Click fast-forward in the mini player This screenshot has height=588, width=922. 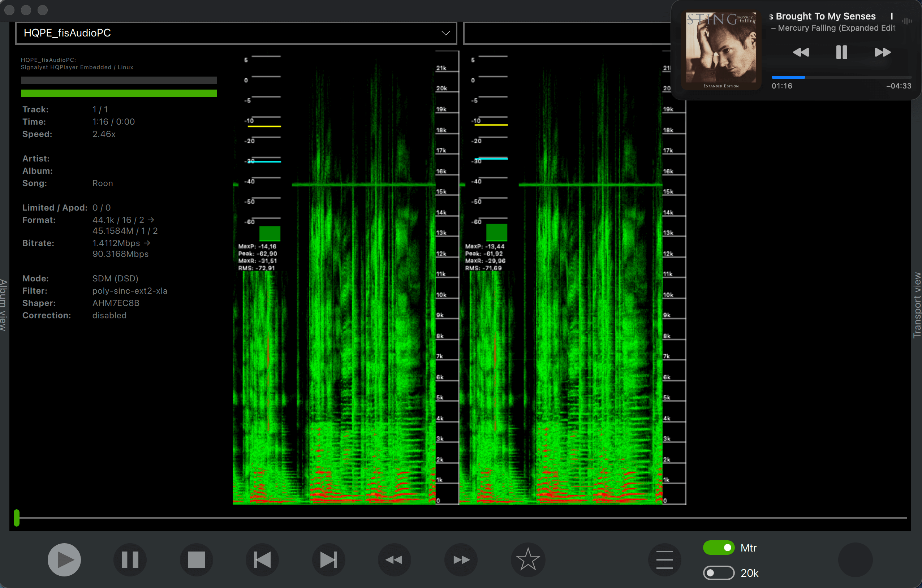tap(882, 52)
